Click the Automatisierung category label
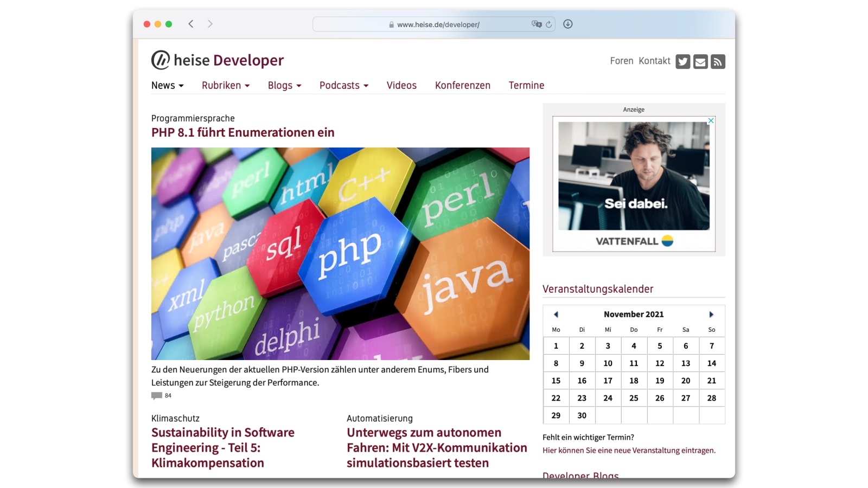 380,419
